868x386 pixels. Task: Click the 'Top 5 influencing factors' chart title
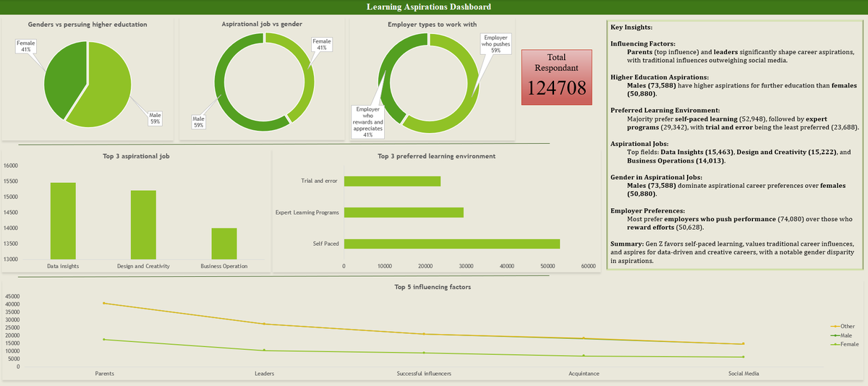pos(433,287)
